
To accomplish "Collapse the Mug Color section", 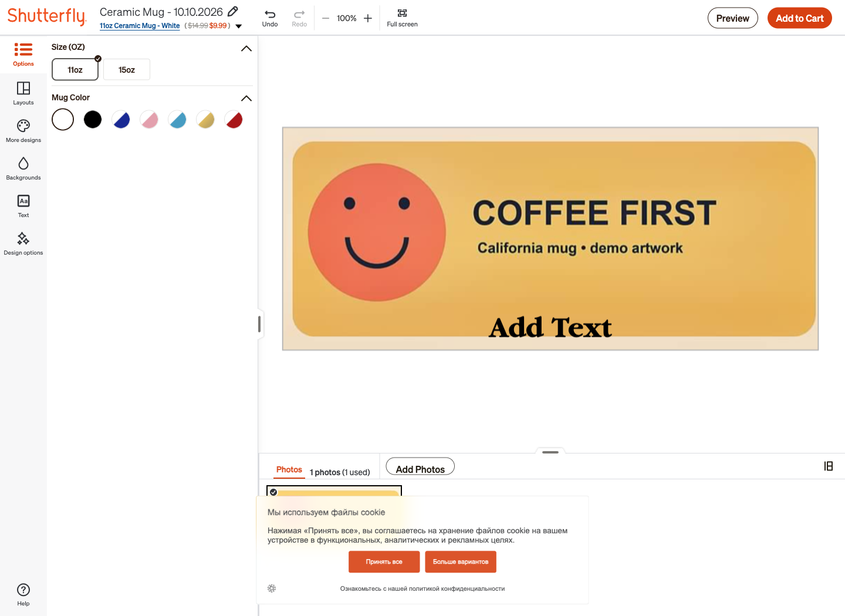I will click(x=246, y=98).
